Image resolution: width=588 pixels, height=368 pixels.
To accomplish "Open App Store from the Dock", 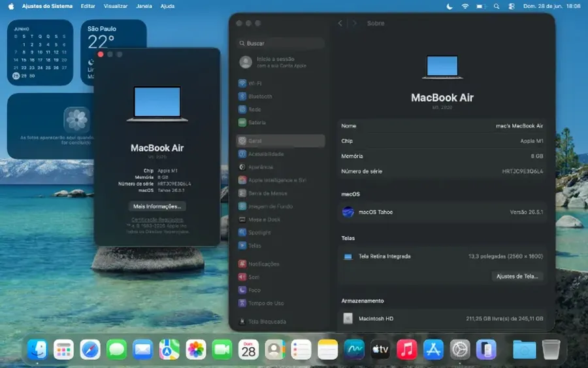I will (433, 349).
